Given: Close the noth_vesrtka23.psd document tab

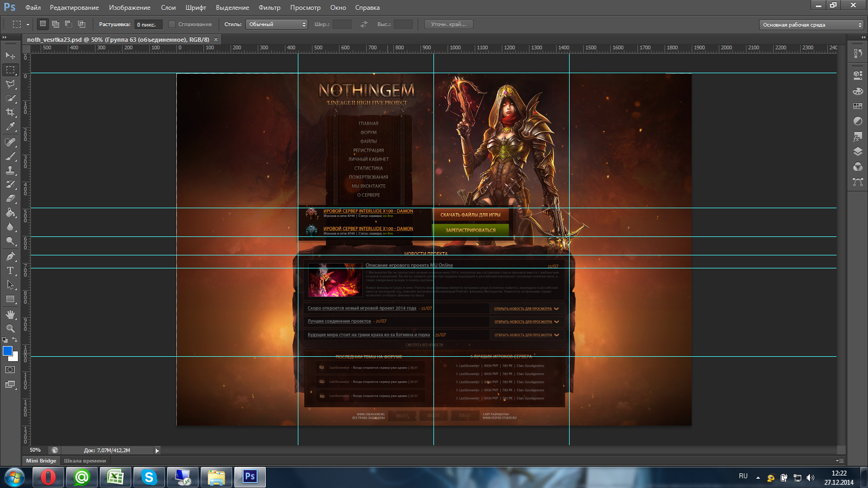Looking at the screenshot, I should point(216,40).
